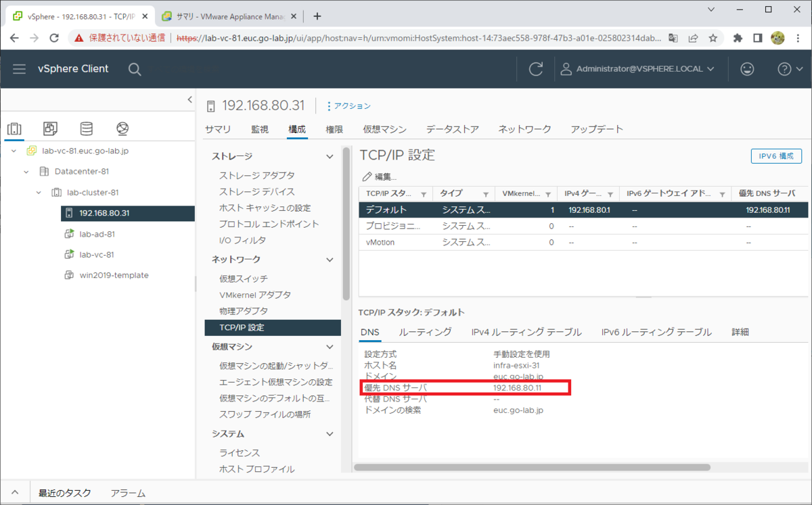The width and height of the screenshot is (812, 505).
Task: Collapse the システム section
Action: (330, 434)
